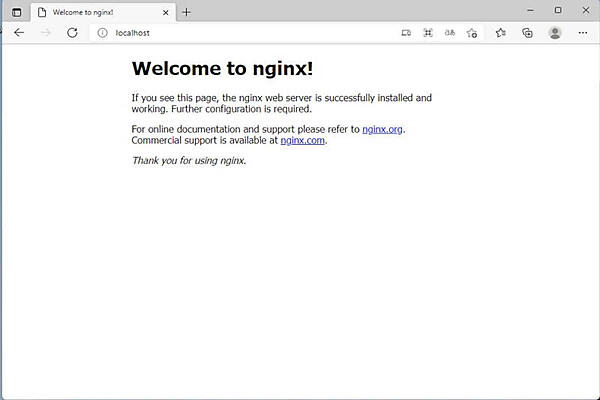Open the Favorites list
Image resolution: width=600 pixels, height=400 pixels.
tap(501, 33)
